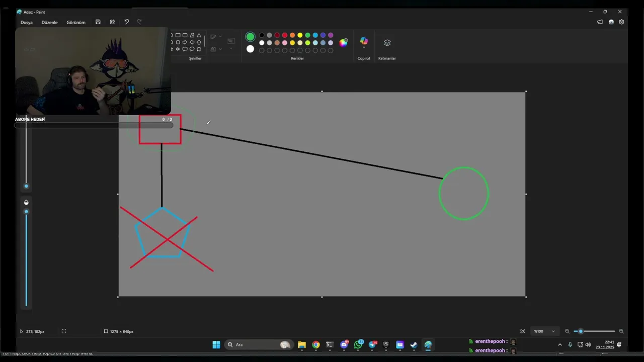The width and height of the screenshot is (644, 362).
Task: Pick the red color swatch
Action: pos(285,35)
